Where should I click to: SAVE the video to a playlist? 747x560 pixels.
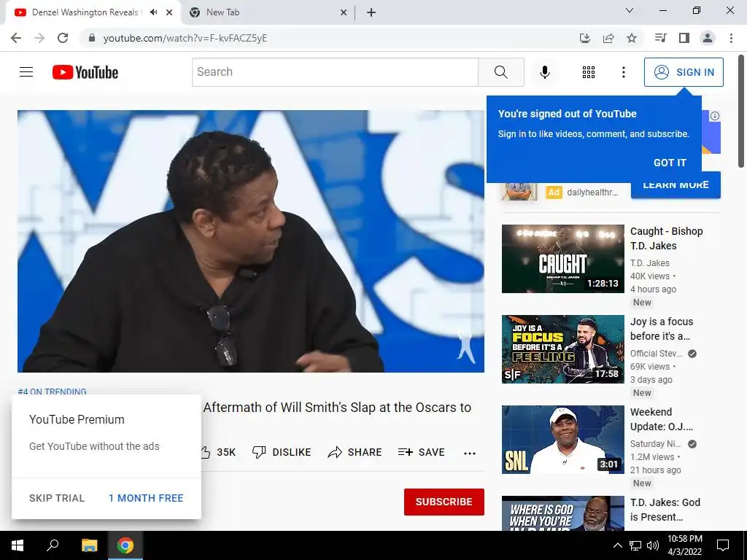pyautogui.click(x=421, y=452)
